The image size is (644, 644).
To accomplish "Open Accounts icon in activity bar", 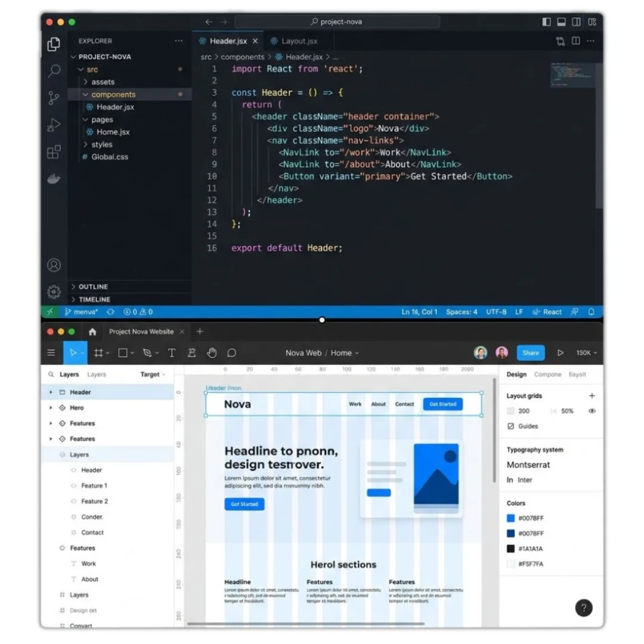I will [54, 265].
